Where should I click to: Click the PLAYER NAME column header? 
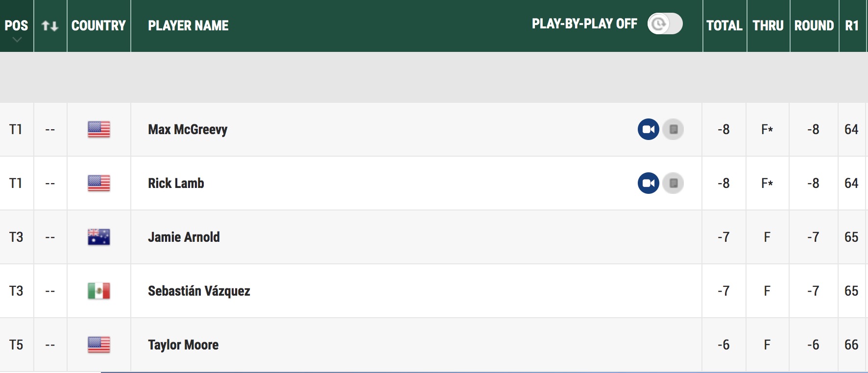[188, 25]
